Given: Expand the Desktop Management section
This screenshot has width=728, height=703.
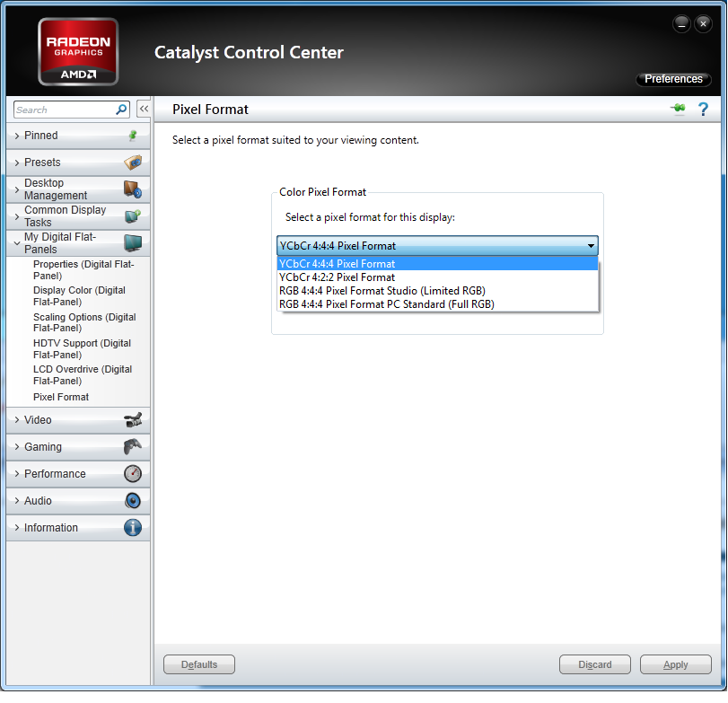Looking at the screenshot, I should 17,189.
